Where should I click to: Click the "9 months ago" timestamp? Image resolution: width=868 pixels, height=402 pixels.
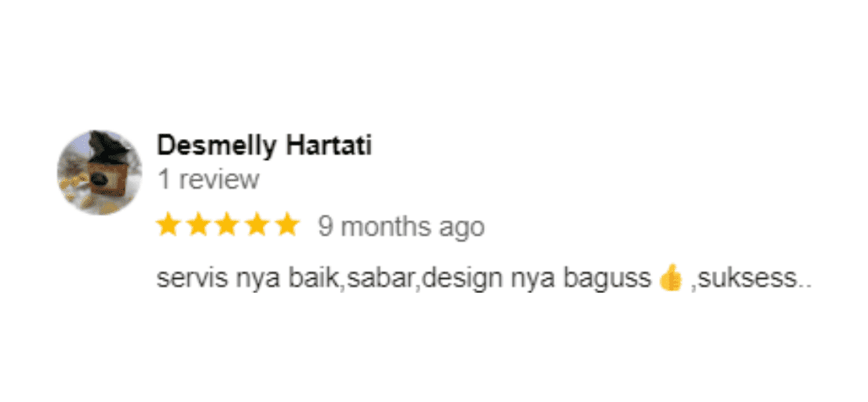tap(401, 227)
